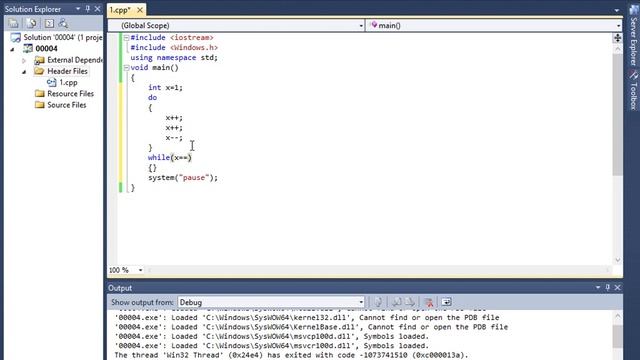Toggle Word Wrap icon in Output toolbar
640x360 pixels.
point(446,302)
